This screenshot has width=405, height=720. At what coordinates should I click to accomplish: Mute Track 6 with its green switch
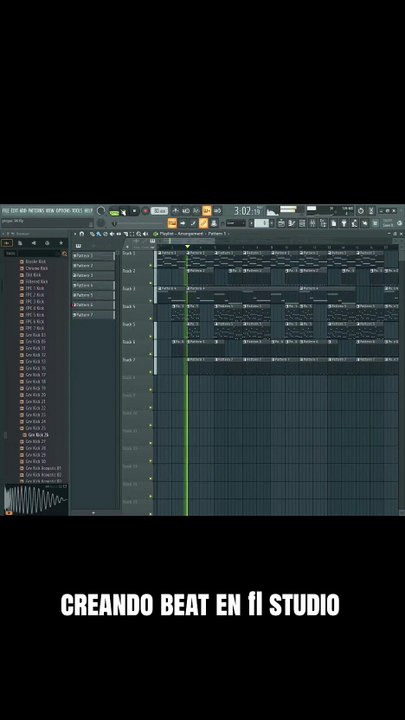pyautogui.click(x=151, y=354)
